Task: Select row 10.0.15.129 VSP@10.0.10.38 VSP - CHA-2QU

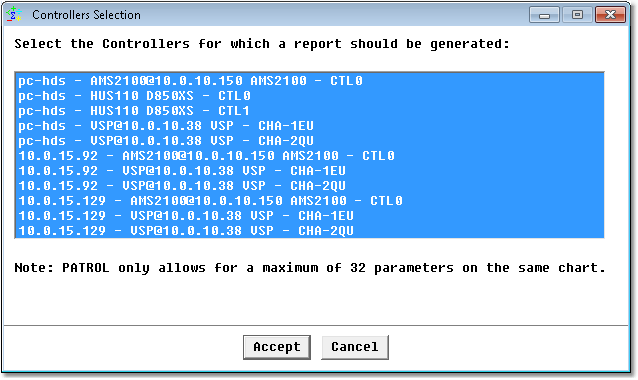Action: [309, 231]
